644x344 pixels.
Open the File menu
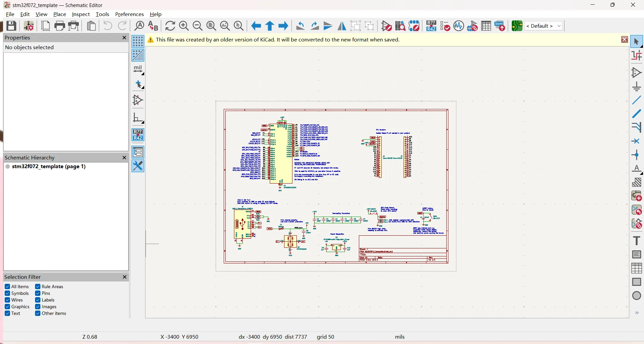pos(10,14)
